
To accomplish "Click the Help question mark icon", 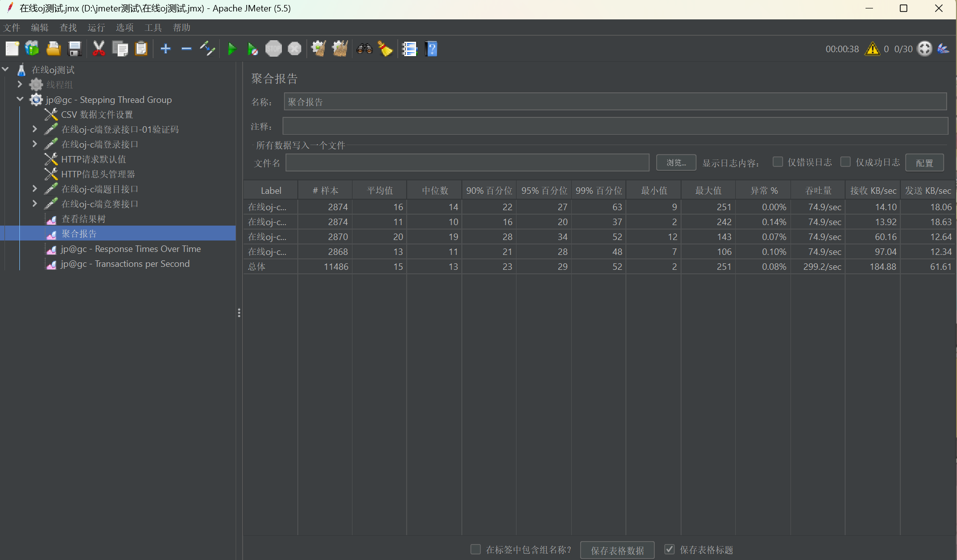I will [432, 49].
